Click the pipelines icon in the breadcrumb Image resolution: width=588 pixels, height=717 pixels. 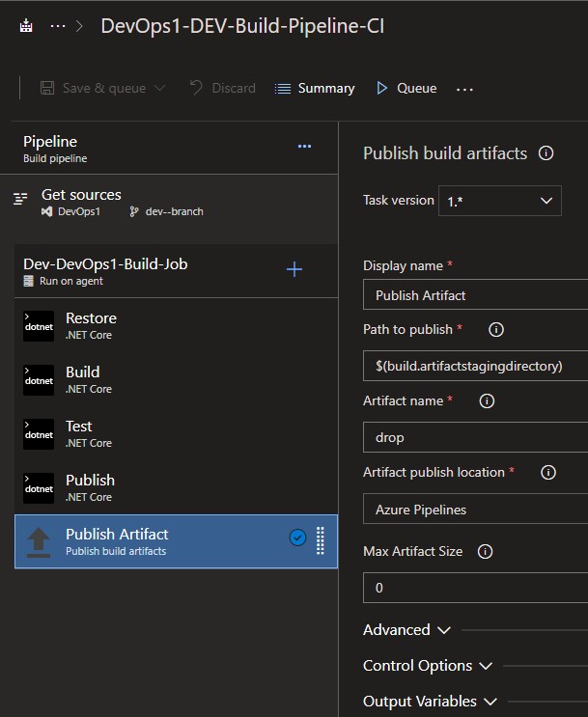(x=26, y=26)
